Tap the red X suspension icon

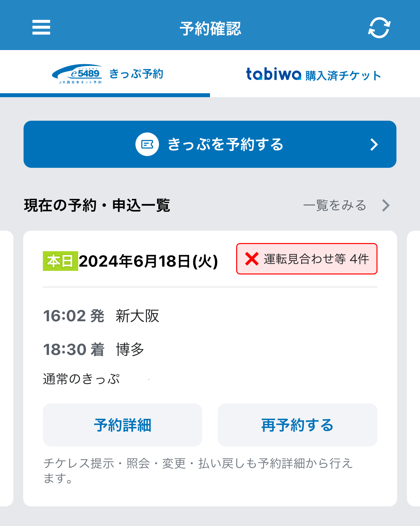[252, 259]
